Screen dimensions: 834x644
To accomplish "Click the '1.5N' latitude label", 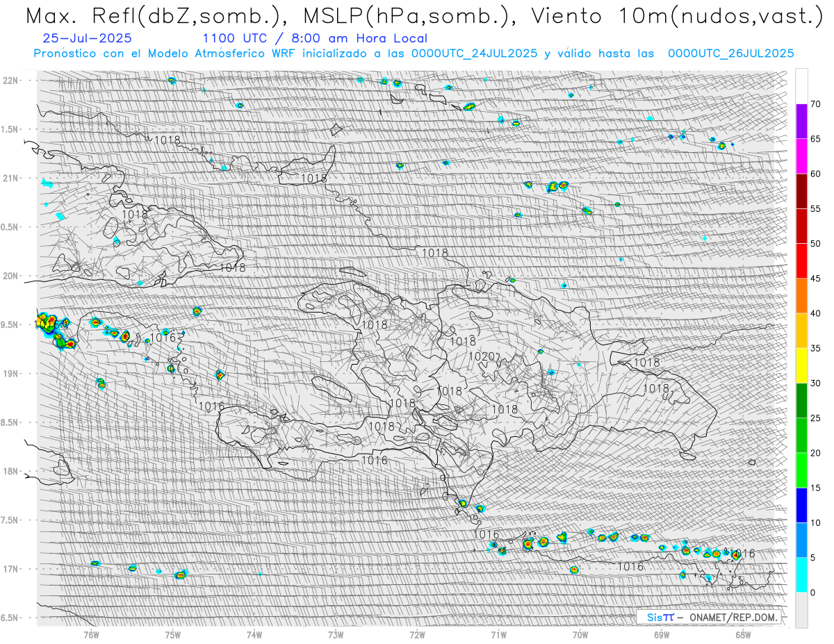I will (10, 129).
